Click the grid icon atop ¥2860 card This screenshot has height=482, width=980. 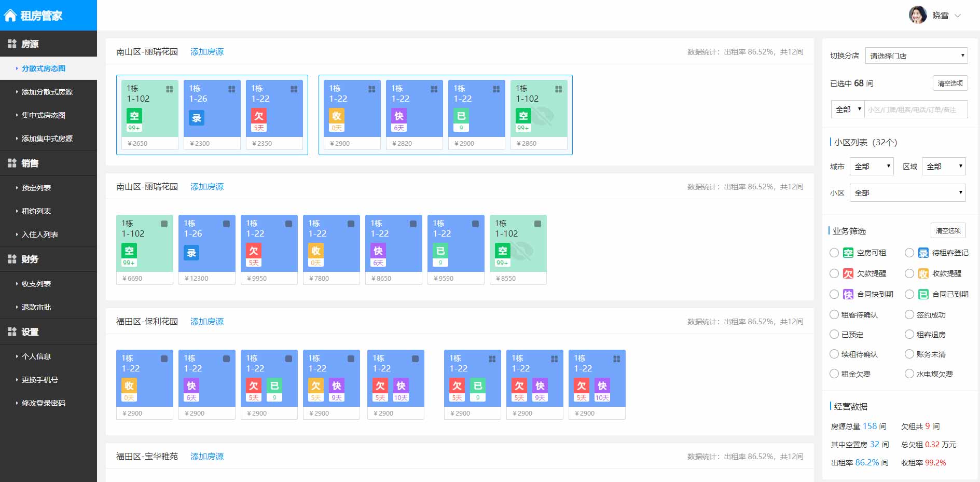[x=558, y=89]
